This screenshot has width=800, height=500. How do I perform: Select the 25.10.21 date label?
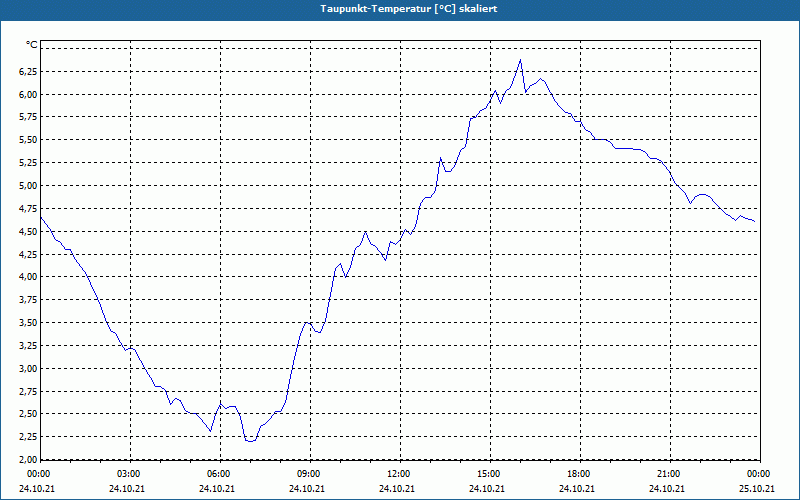click(x=757, y=488)
